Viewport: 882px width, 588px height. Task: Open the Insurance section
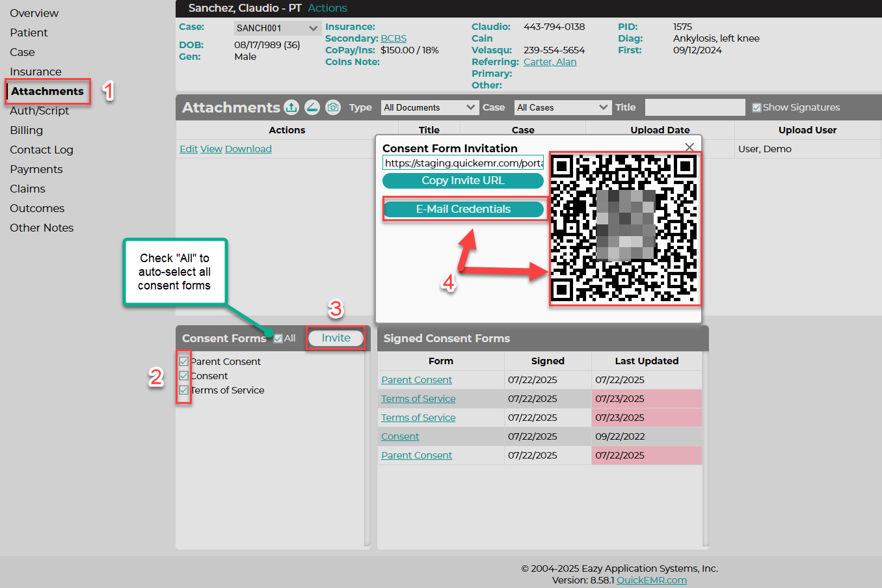tap(36, 72)
